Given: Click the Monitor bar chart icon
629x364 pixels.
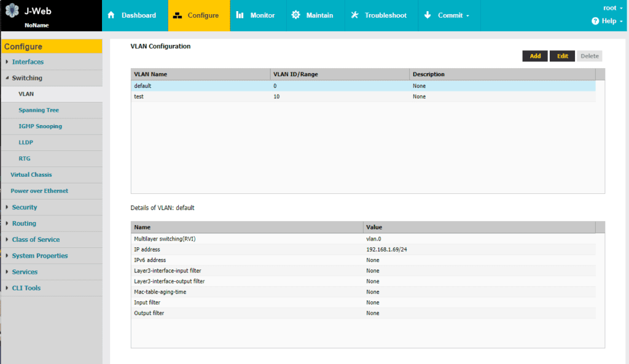Looking at the screenshot, I should 240,15.
